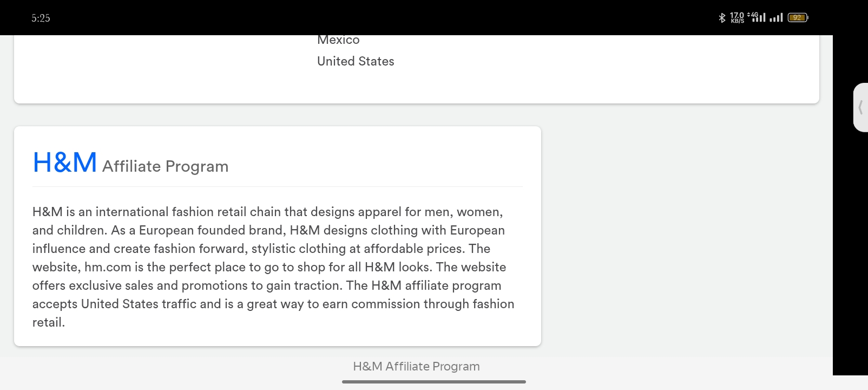The image size is (868, 390).
Task: Click the 'Affiliate Program' heading text
Action: pyautogui.click(x=165, y=166)
